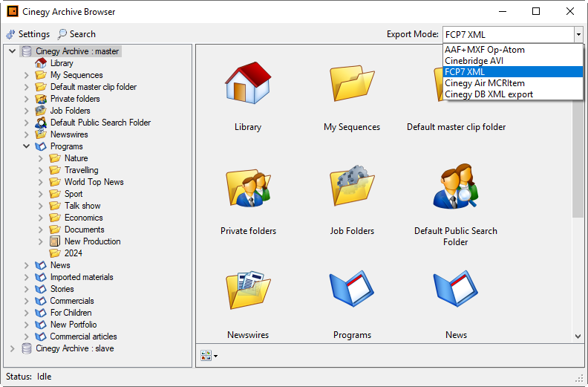588x387 pixels.
Task: Open the News blue book icon in content pane
Action: pyautogui.click(x=456, y=289)
